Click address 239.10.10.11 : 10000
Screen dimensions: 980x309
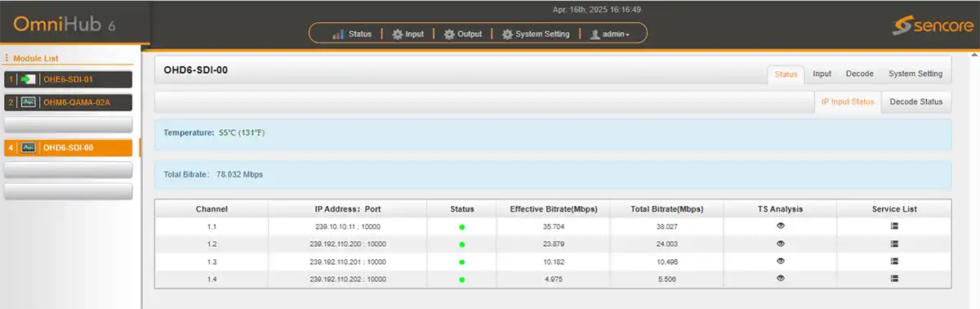pos(347,226)
